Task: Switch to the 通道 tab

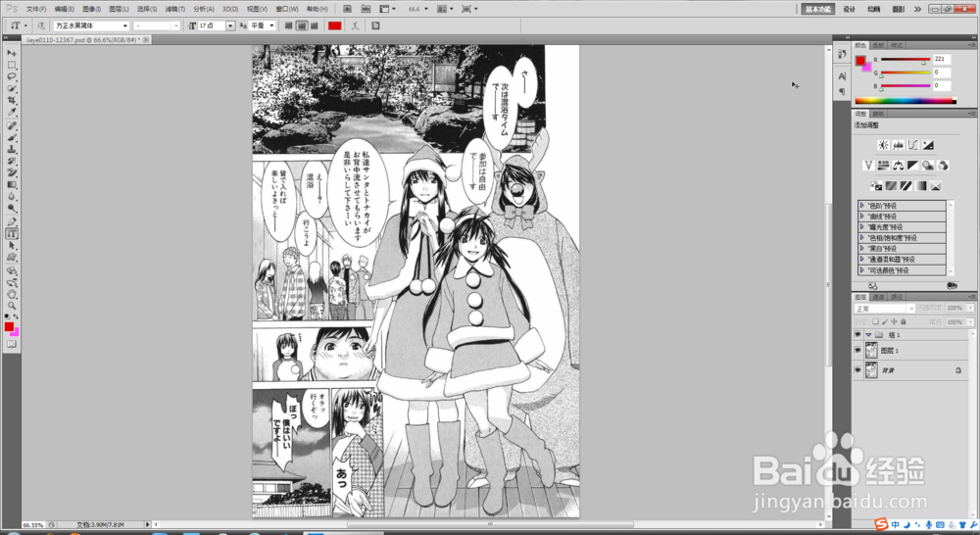Action: pos(878,297)
